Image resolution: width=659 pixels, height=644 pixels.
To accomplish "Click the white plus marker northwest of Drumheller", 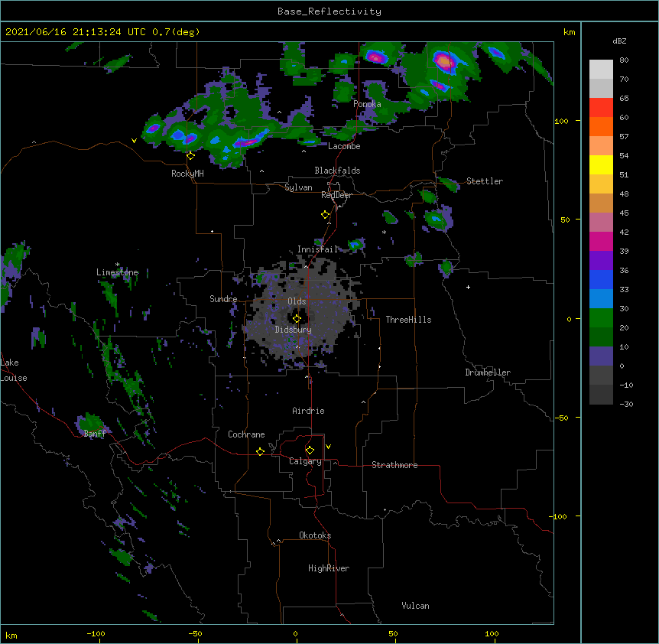I will pyautogui.click(x=468, y=287).
